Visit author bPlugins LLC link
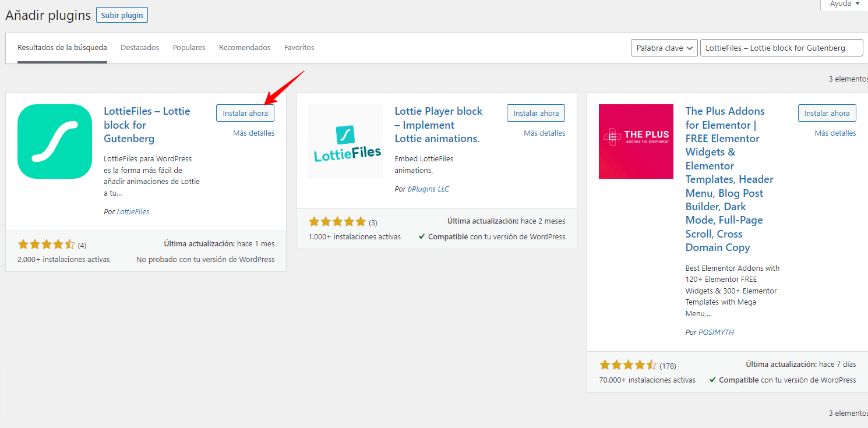868x428 pixels. [x=428, y=189]
